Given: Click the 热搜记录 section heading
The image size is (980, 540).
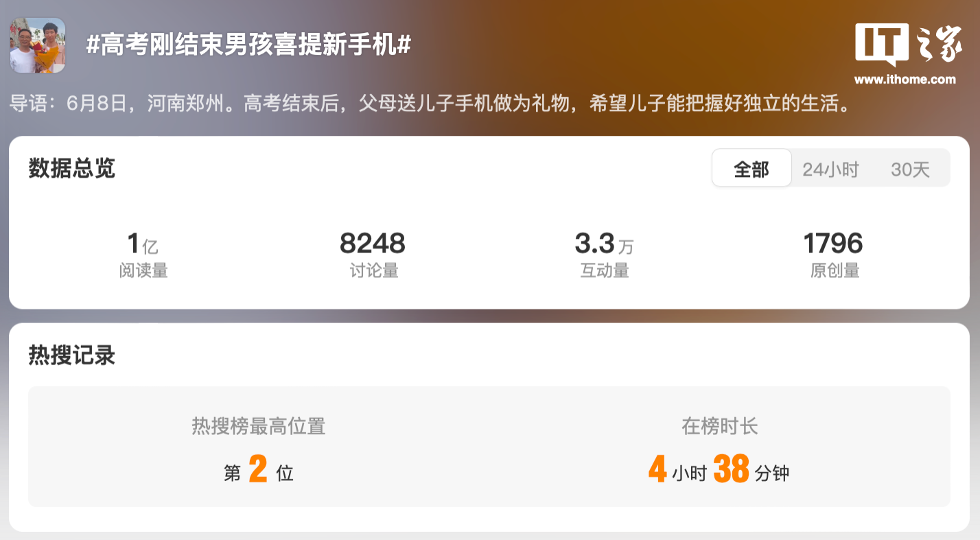Looking at the screenshot, I should pyautogui.click(x=71, y=355).
